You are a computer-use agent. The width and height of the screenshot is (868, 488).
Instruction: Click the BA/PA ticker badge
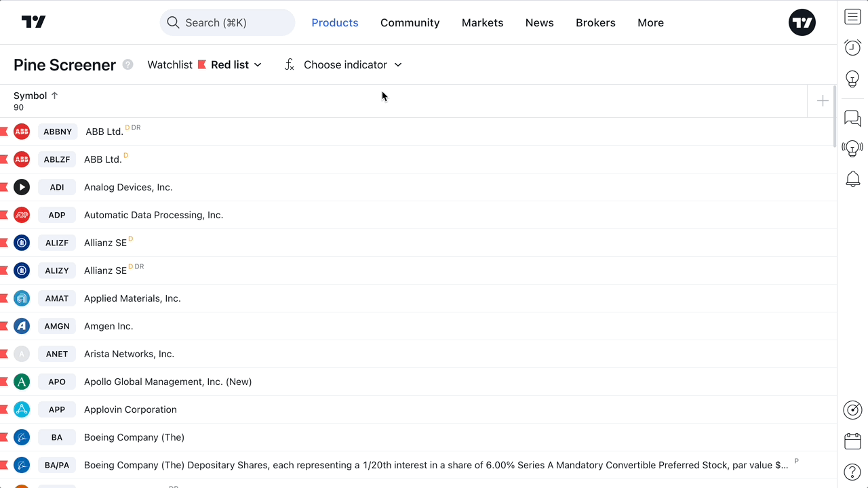pos(57,465)
